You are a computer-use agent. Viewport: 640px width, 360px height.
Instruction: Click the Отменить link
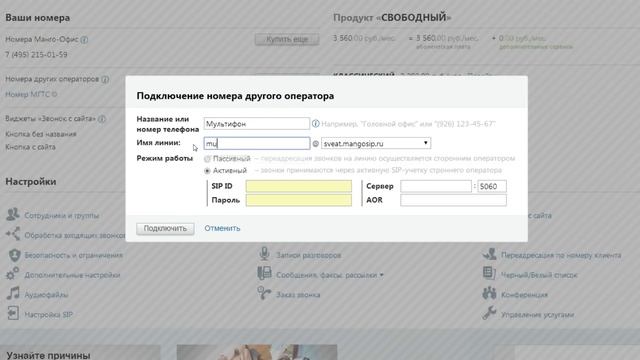pyautogui.click(x=222, y=229)
